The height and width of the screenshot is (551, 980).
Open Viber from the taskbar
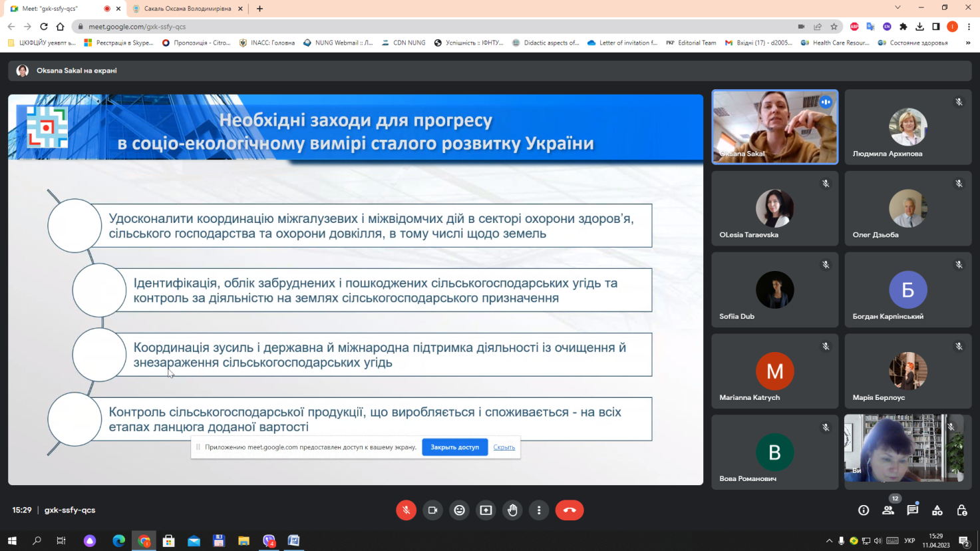269,541
